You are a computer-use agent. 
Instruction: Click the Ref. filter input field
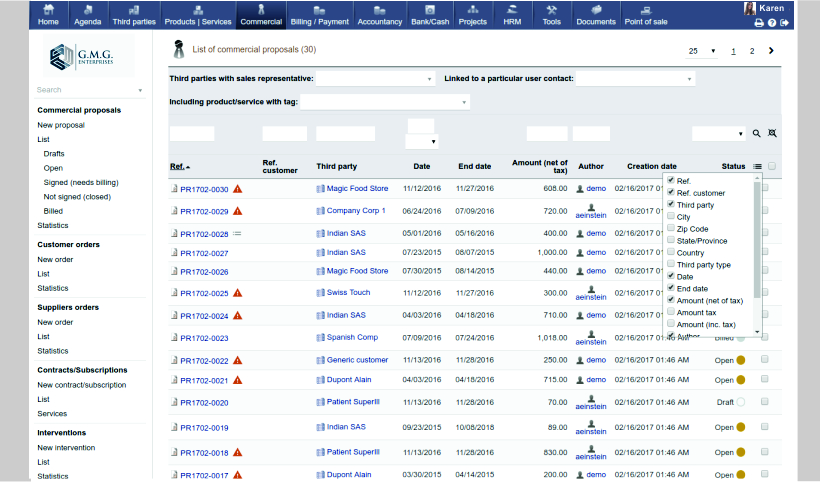[x=192, y=133]
